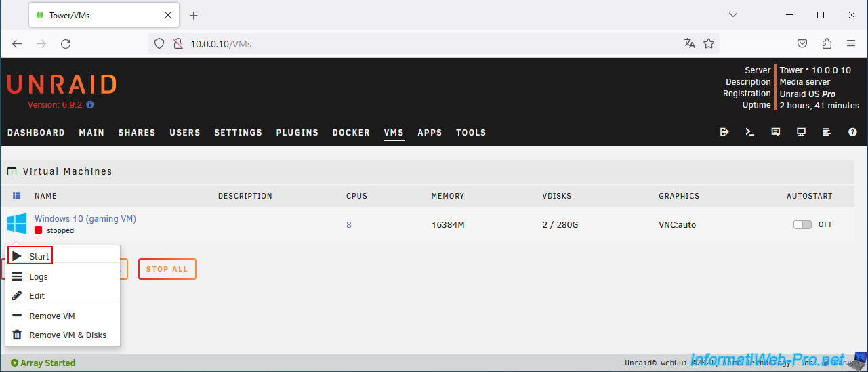
Task: Open the SETTINGS tab
Action: (238, 132)
